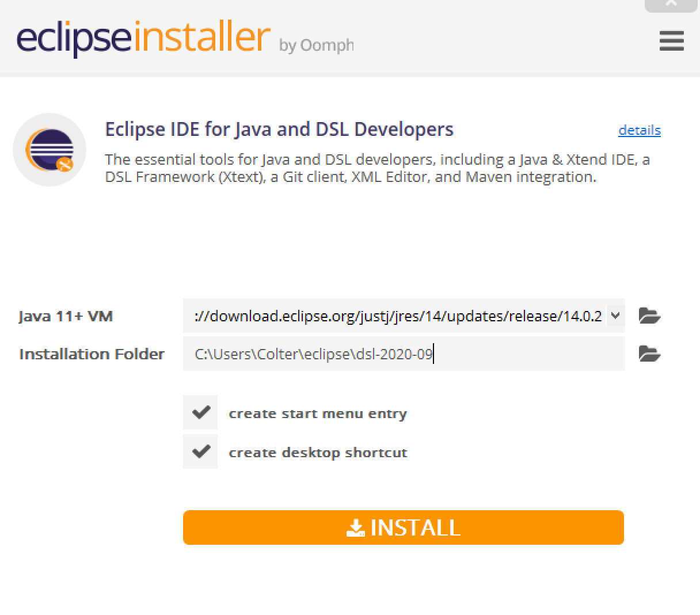700x615 pixels.
Task: Browse for the installation folder
Action: [649, 354]
